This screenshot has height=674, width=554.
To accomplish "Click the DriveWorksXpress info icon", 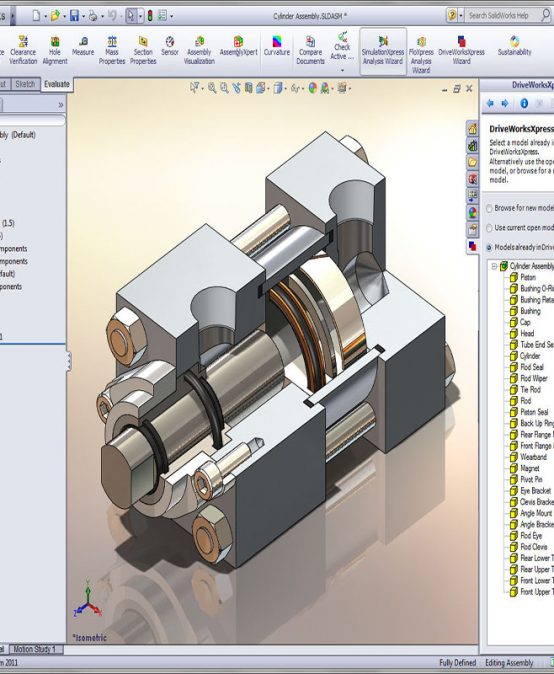I will pos(524,103).
